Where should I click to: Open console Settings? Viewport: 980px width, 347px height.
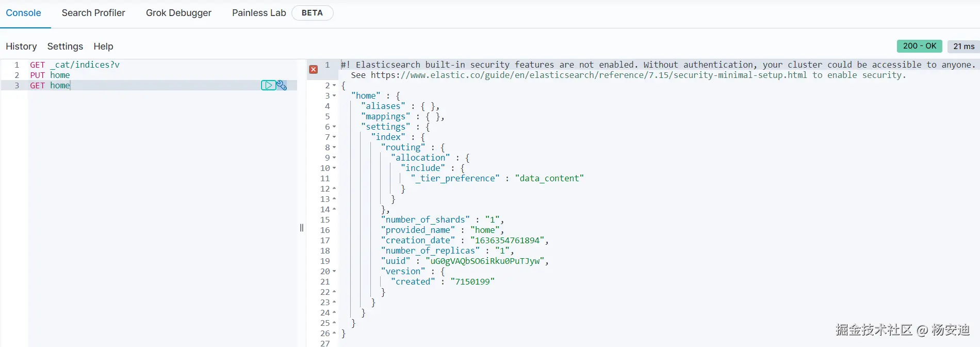click(65, 46)
